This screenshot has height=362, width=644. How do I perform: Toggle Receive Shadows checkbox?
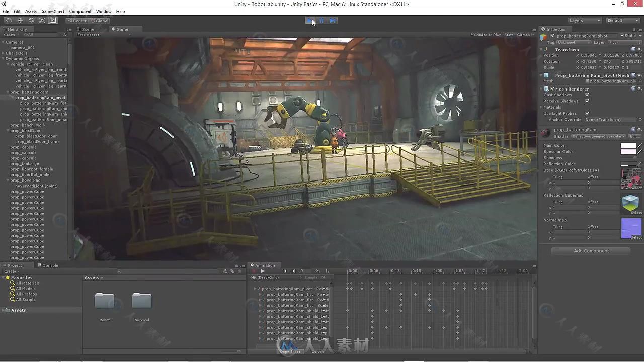(587, 101)
